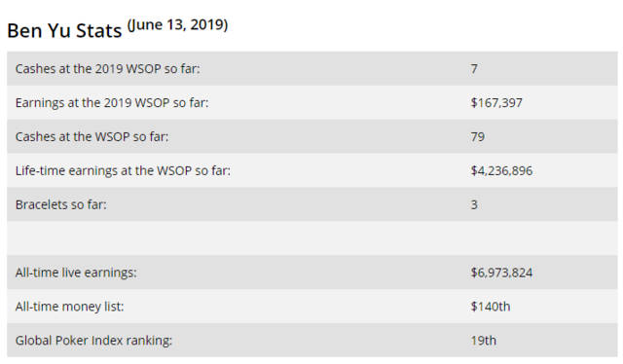Click the 79 cashes value
This screenshot has height=364, width=623.
(478, 136)
